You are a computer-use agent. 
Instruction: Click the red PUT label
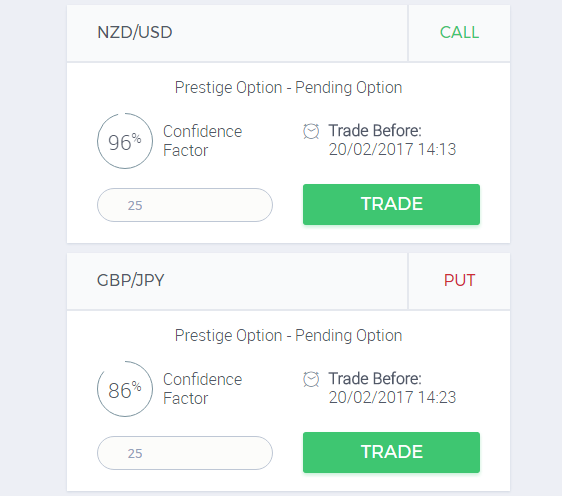[459, 280]
